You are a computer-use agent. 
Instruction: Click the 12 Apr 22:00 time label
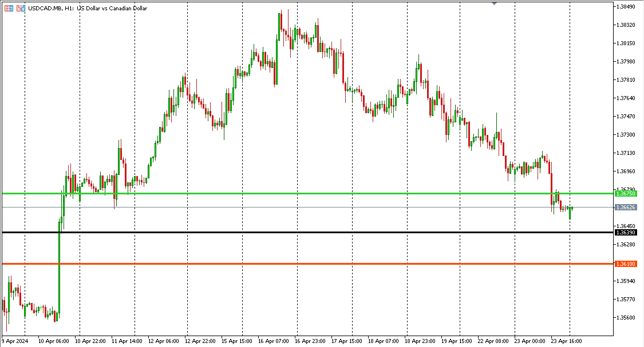tap(200, 341)
